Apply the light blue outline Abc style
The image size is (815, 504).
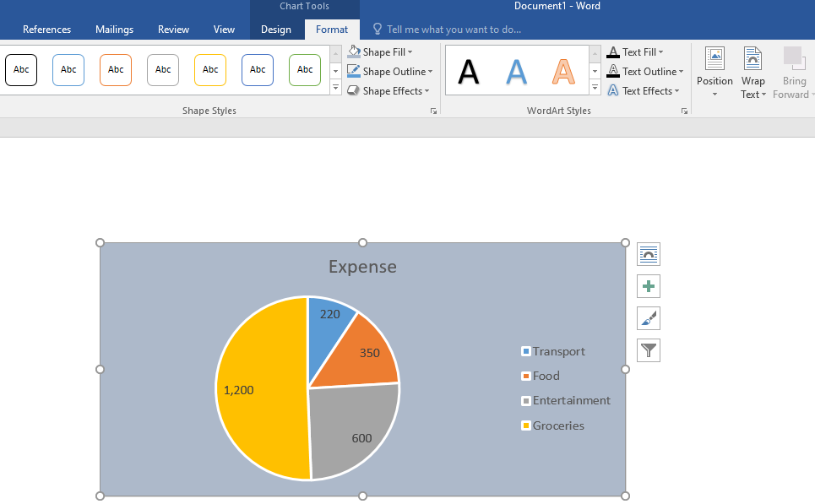68,69
